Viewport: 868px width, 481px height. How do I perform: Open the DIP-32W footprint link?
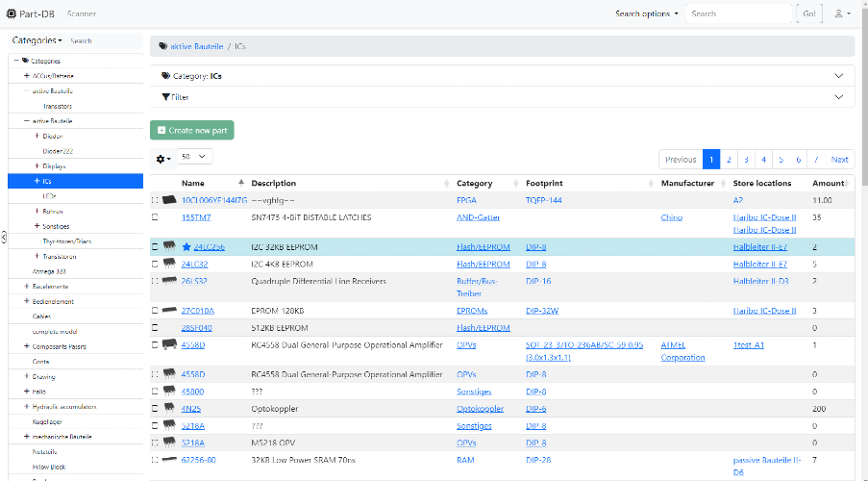[x=542, y=311]
